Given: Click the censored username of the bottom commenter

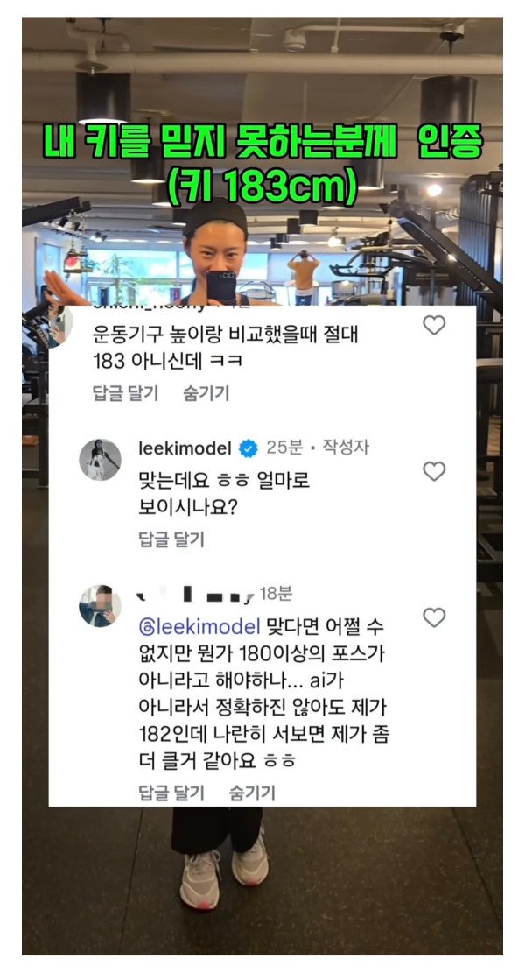Looking at the screenshot, I should coord(195,596).
